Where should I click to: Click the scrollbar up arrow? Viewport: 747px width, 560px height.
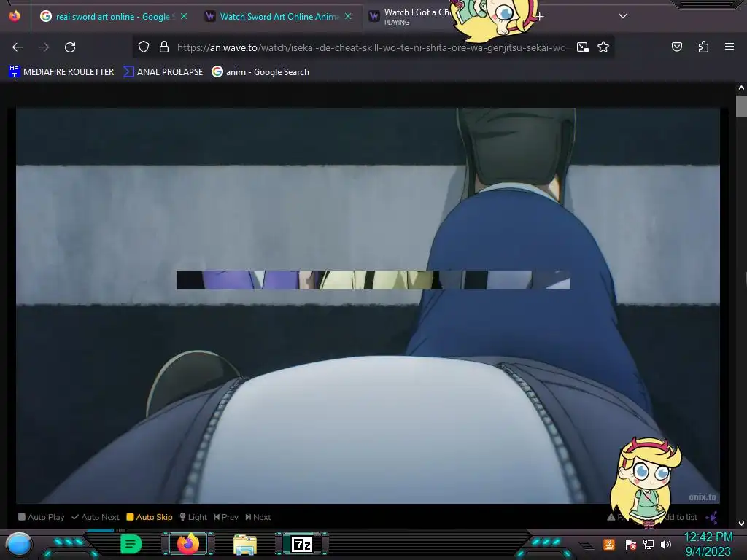[x=741, y=87]
